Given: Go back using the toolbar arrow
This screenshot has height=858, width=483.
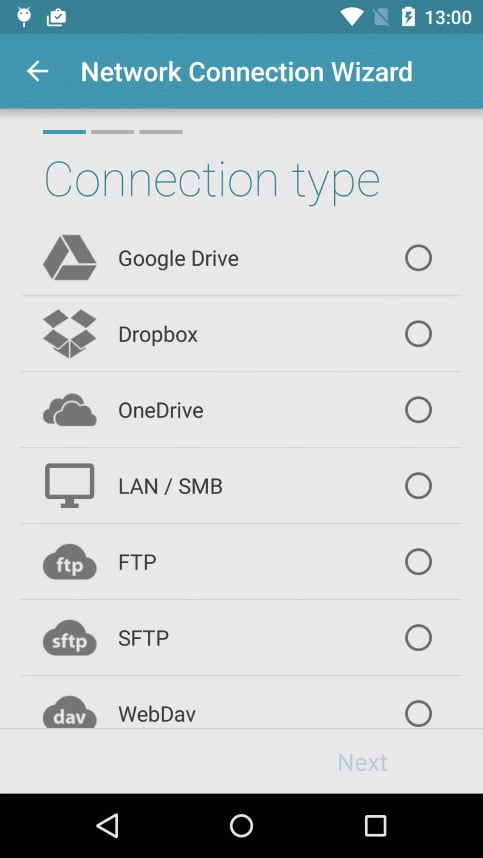Looking at the screenshot, I should (38, 71).
